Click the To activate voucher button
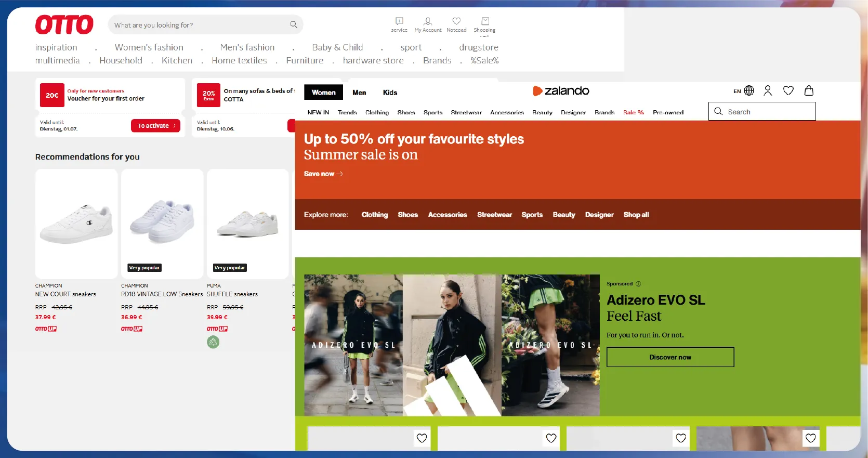 coord(155,126)
